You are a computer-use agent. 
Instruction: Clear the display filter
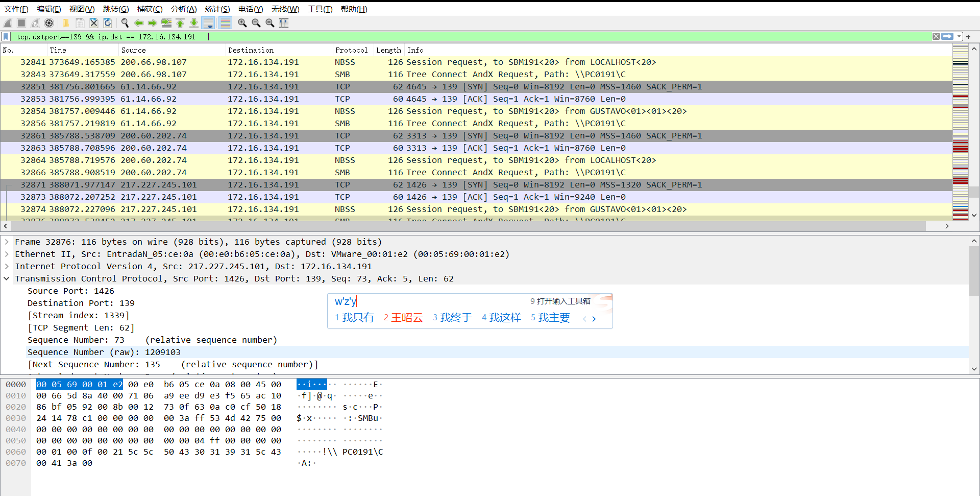[x=936, y=36]
